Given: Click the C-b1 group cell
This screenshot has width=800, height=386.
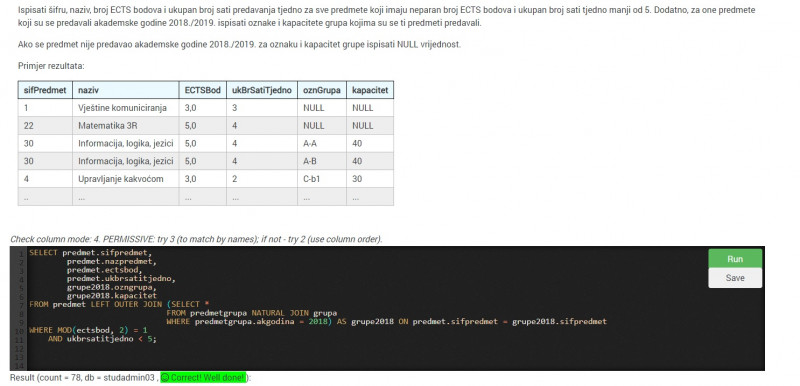Looking at the screenshot, I should (x=321, y=178).
